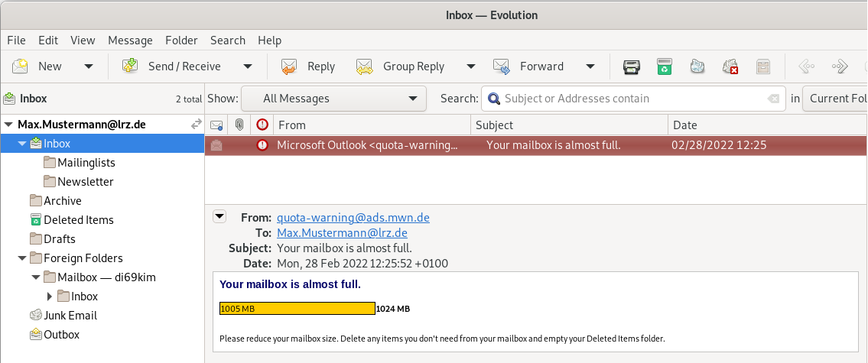The height and width of the screenshot is (363, 868).
Task: Click the Print icon in toolbar
Action: pyautogui.click(x=631, y=66)
